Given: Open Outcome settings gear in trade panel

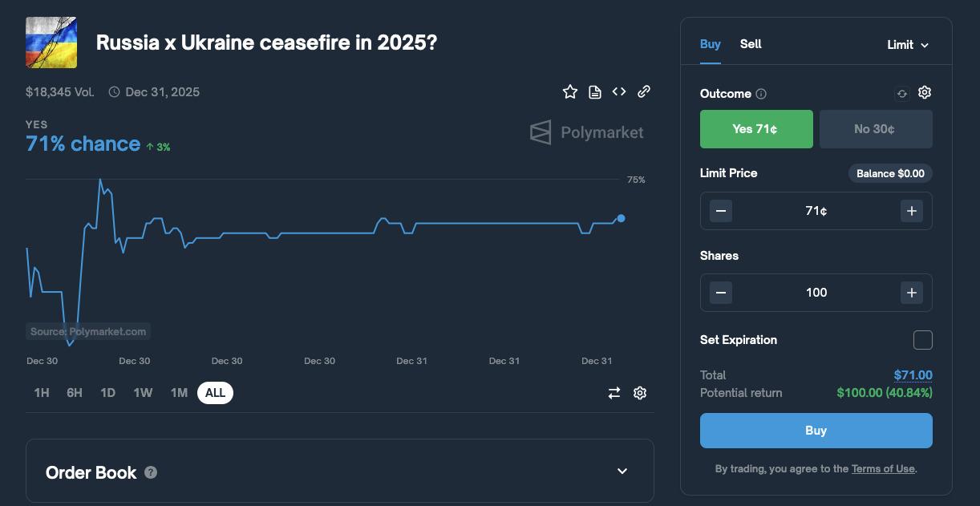Looking at the screenshot, I should coord(925,93).
